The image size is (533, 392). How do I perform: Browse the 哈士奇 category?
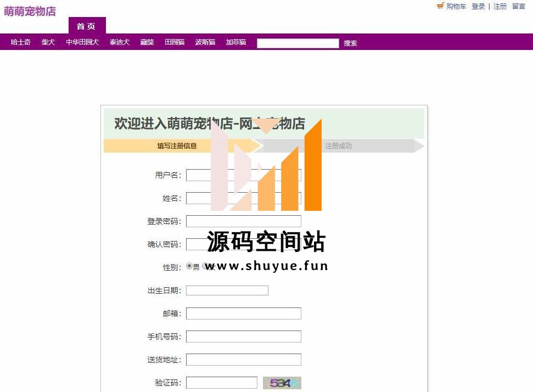(x=21, y=42)
